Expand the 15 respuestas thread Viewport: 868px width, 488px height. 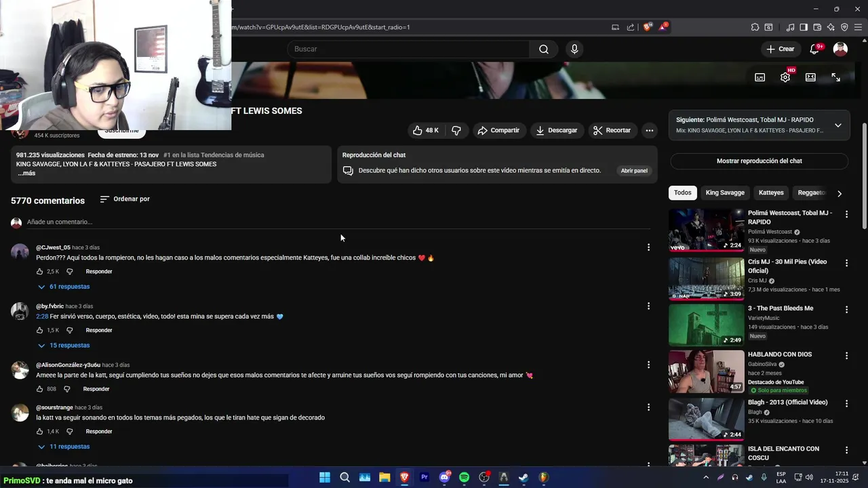64,346
